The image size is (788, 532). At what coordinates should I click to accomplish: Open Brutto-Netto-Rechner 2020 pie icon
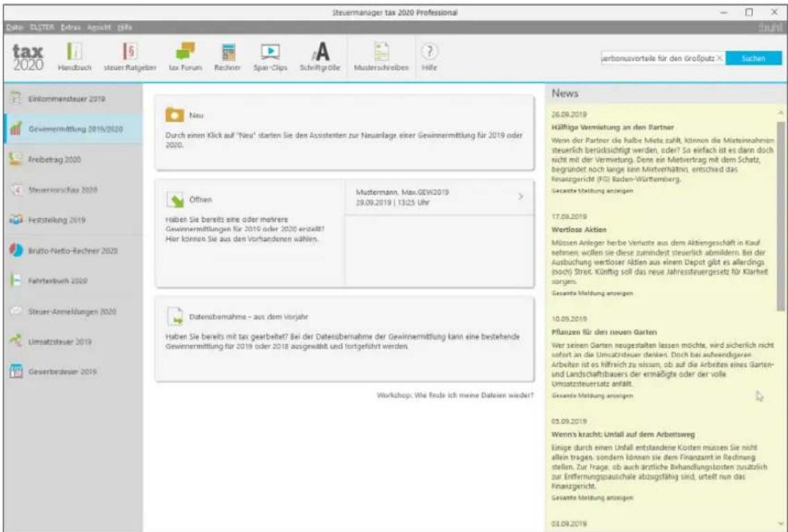(16, 250)
